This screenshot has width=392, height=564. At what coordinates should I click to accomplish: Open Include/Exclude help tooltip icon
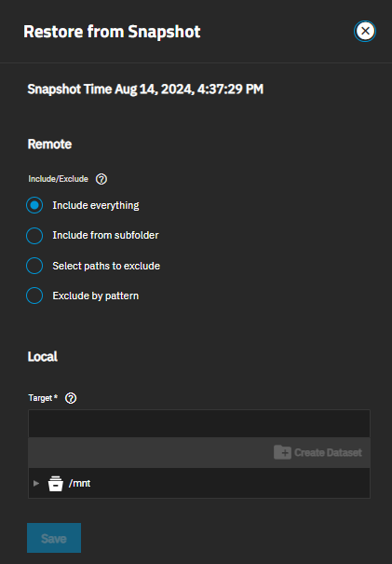101,179
